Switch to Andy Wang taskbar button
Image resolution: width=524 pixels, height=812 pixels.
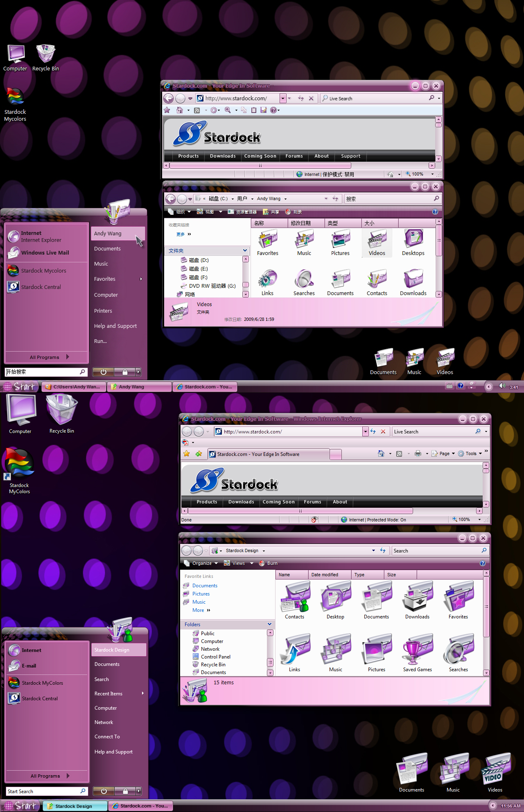click(139, 387)
